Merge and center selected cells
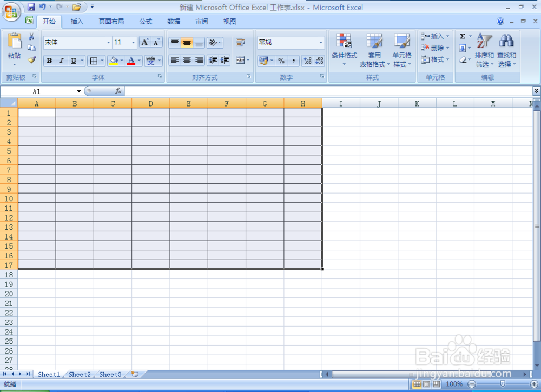The height and width of the screenshot is (392, 541). point(241,60)
